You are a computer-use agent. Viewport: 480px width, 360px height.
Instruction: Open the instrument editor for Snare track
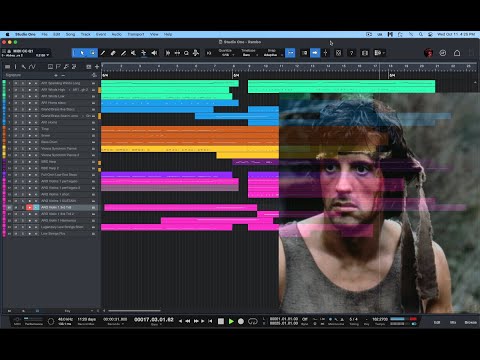pos(93,135)
